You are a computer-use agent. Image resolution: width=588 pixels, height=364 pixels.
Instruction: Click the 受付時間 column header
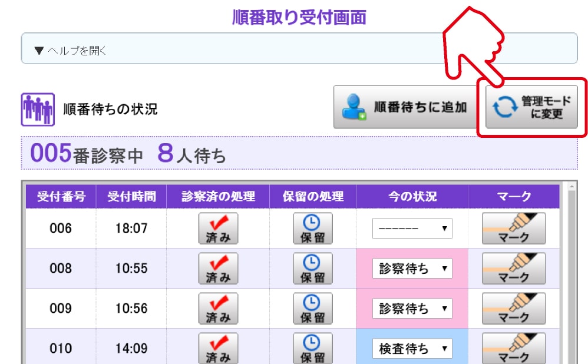coord(131,197)
